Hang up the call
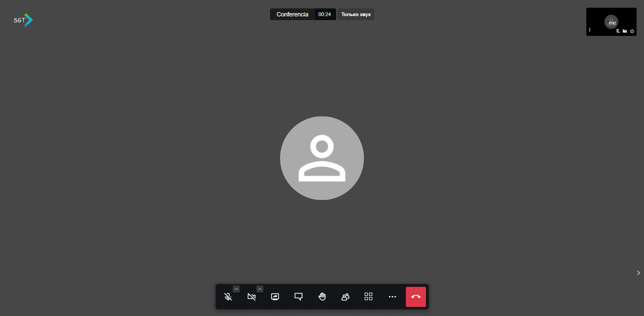 point(416,297)
